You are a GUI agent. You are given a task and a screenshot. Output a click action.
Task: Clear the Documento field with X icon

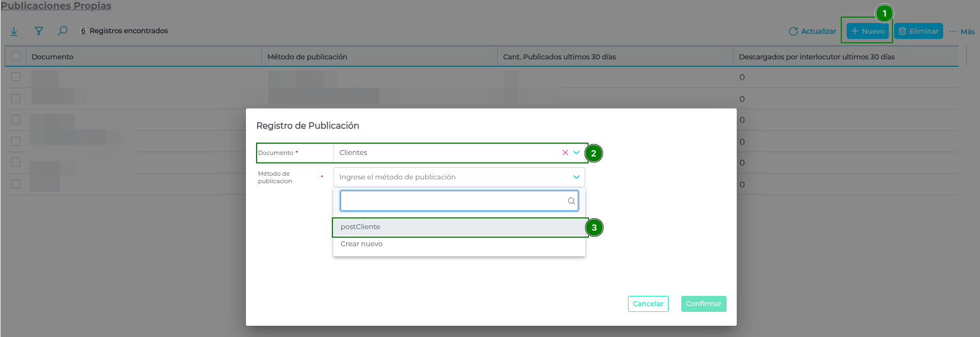click(x=565, y=153)
